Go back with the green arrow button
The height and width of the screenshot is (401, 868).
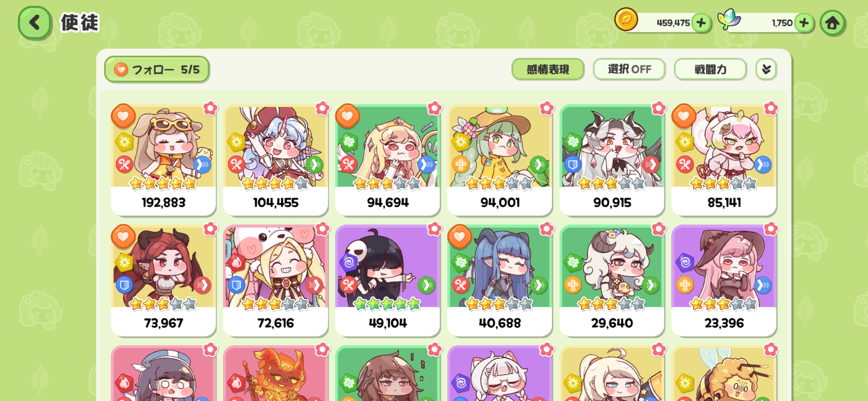click(x=34, y=23)
